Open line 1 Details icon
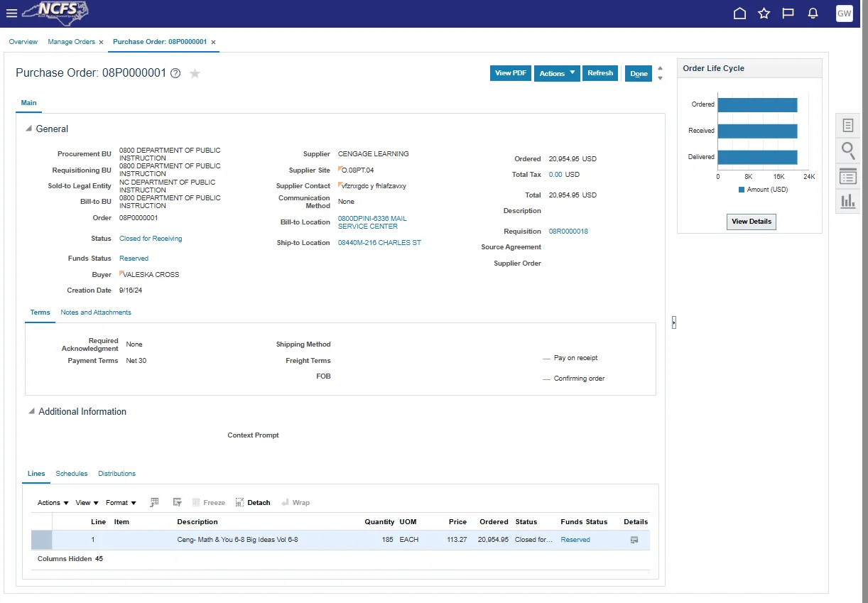Viewport: 868px width, 603px height. coord(634,540)
